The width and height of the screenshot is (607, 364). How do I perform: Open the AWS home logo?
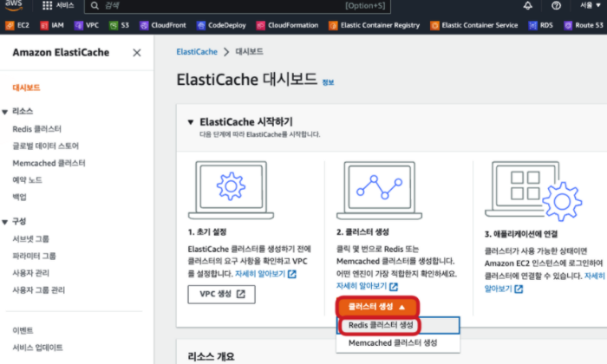[x=14, y=5]
